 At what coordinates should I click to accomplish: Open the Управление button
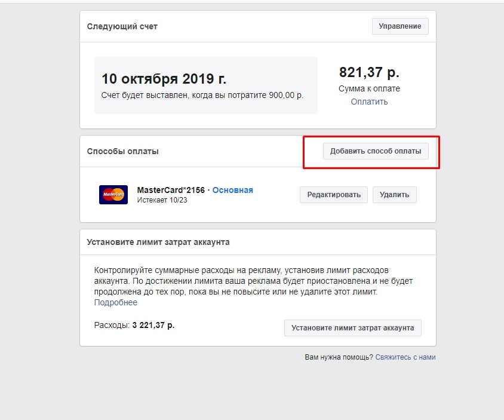pos(400,26)
